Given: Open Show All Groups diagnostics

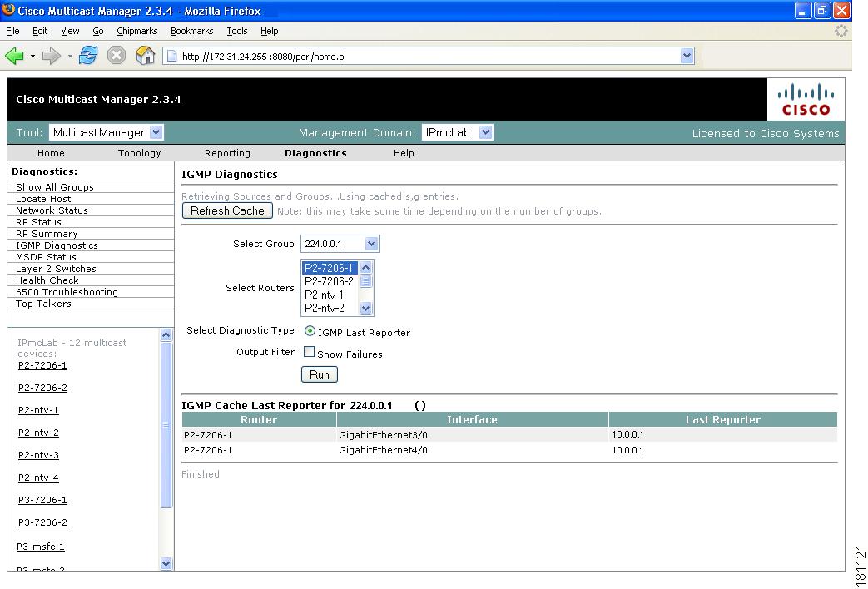Looking at the screenshot, I should (55, 187).
